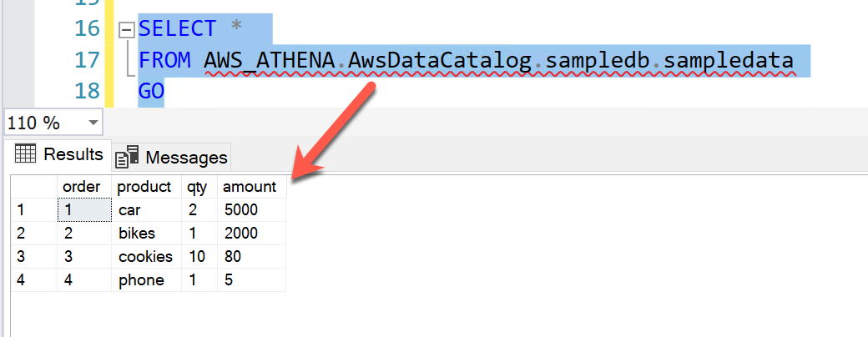This screenshot has height=337, width=868.
Task: Collapse the SELECT statement code block
Action: (127, 29)
